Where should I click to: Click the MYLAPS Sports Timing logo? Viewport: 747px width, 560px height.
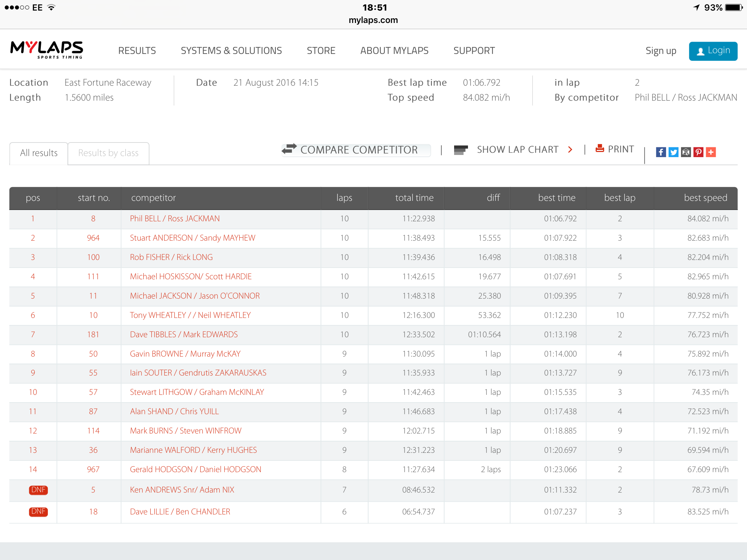[47, 50]
